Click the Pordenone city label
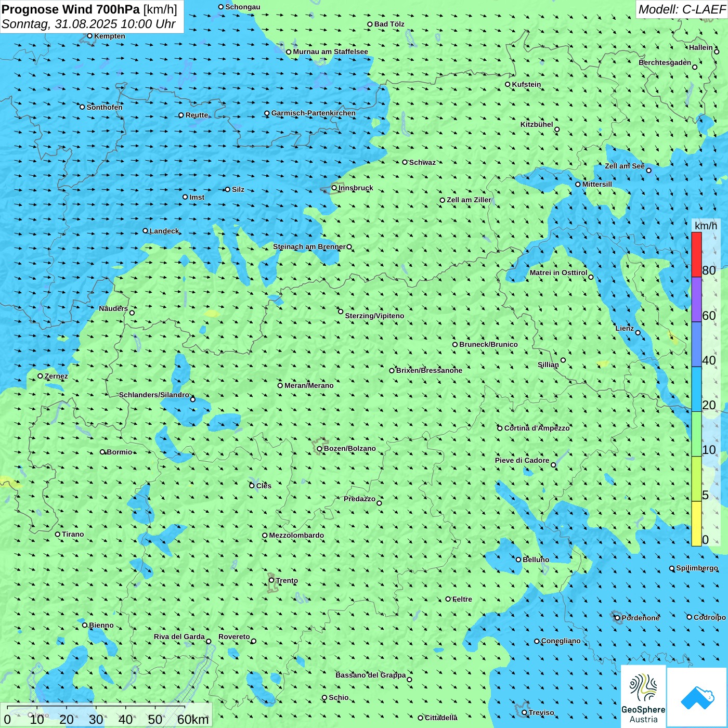The width and height of the screenshot is (728, 728). 641,618
